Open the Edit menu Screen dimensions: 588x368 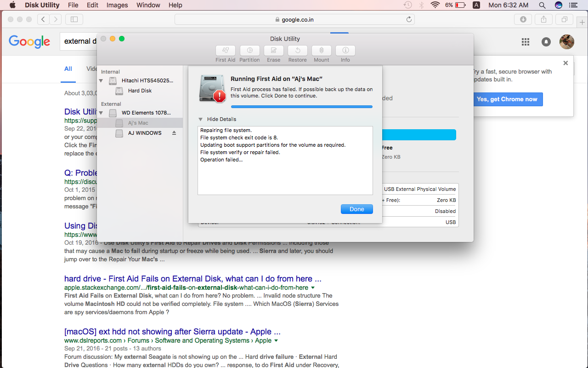point(92,5)
